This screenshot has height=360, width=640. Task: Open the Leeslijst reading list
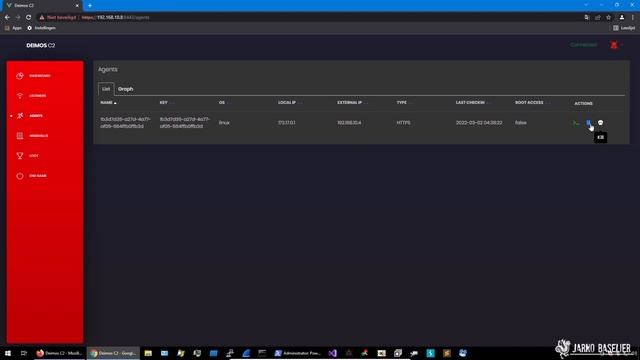[624, 28]
